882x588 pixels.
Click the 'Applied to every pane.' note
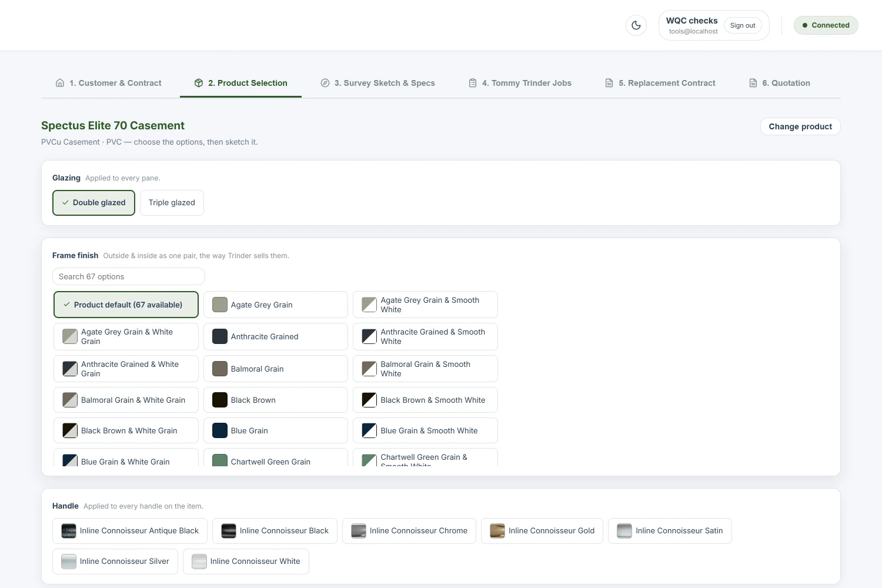[123, 178]
